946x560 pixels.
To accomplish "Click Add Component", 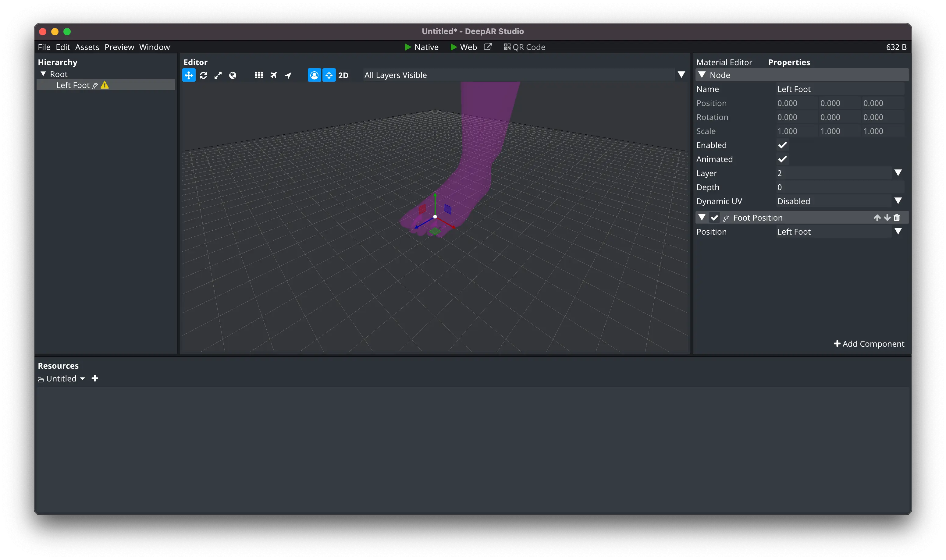I will (869, 344).
